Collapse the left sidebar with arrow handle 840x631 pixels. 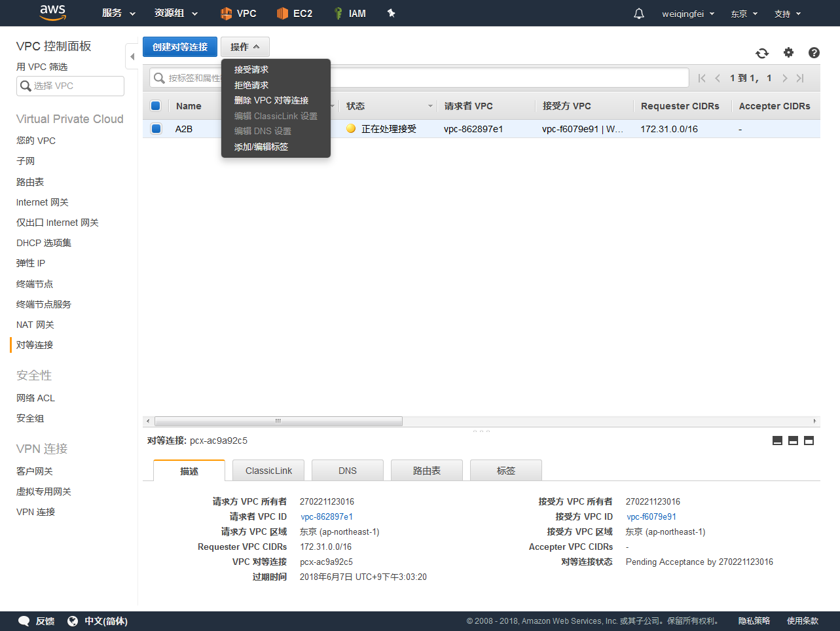tap(132, 56)
